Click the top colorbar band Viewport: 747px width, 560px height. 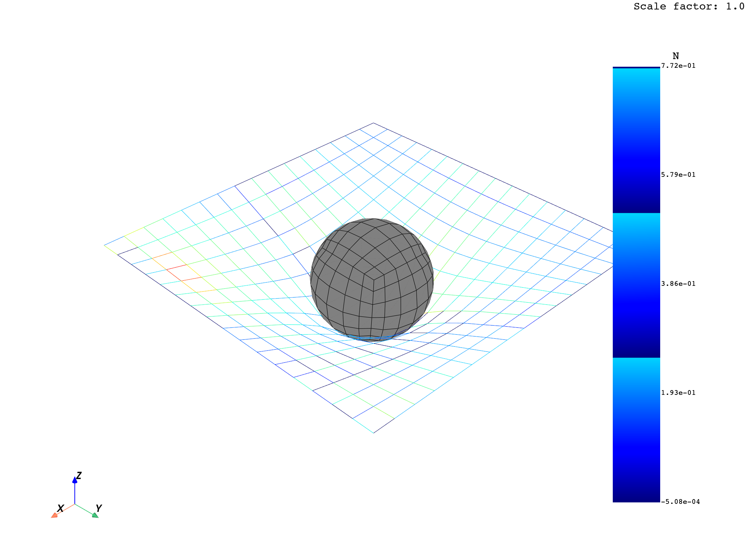(636, 140)
